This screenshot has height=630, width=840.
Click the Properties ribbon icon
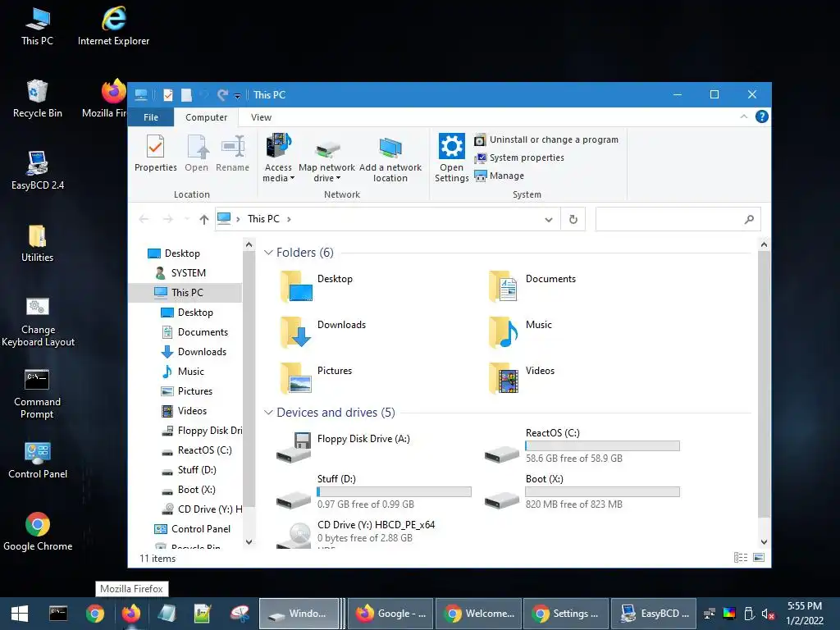pyautogui.click(x=155, y=153)
